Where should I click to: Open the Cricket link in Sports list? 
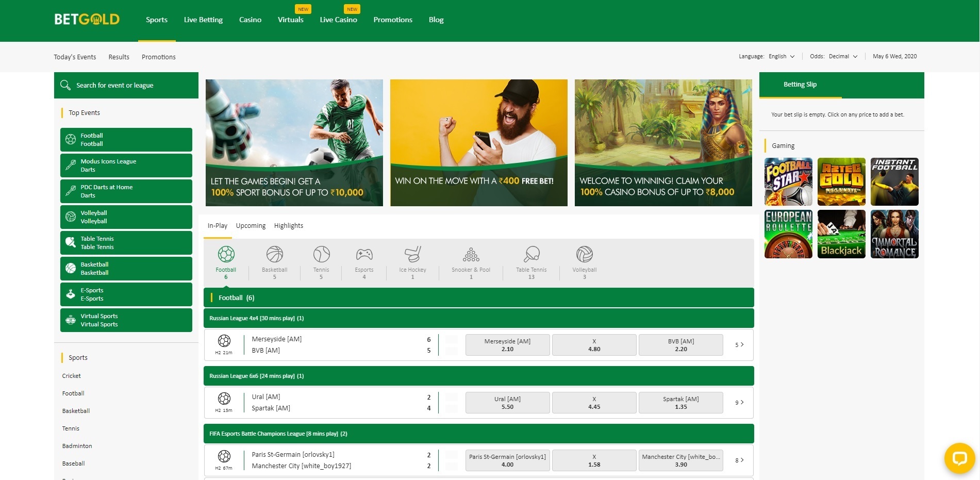(x=72, y=376)
